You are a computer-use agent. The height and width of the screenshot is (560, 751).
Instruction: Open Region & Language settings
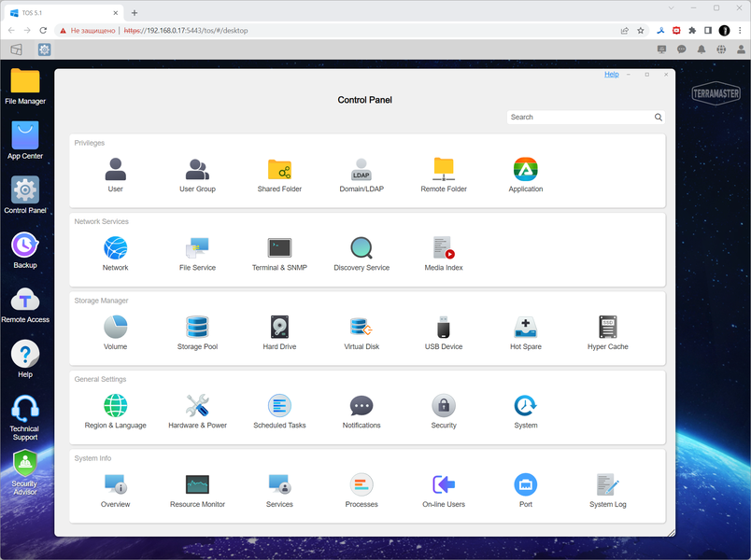(x=116, y=412)
